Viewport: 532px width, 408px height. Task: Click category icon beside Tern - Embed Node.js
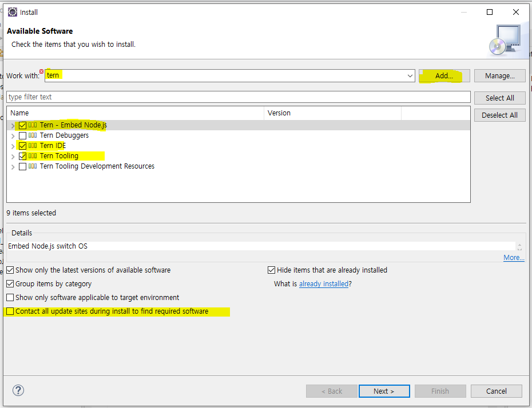click(33, 125)
